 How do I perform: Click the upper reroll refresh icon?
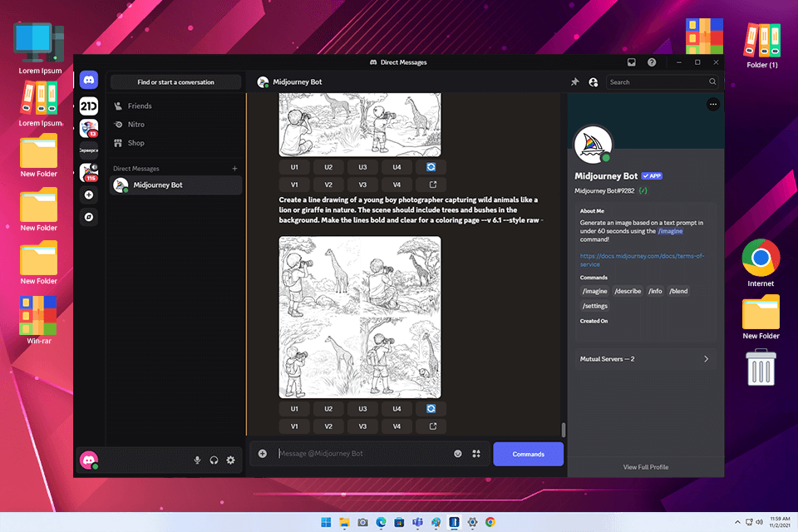tap(431, 167)
